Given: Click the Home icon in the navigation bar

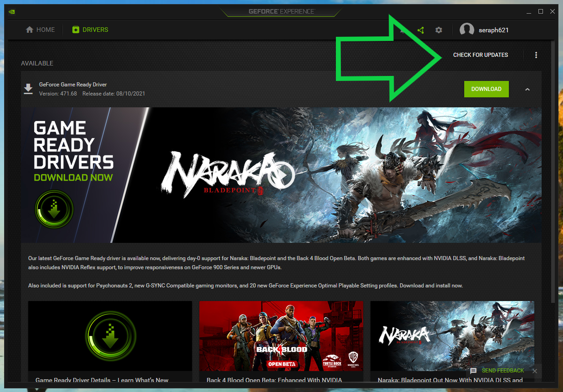Looking at the screenshot, I should pos(29,29).
